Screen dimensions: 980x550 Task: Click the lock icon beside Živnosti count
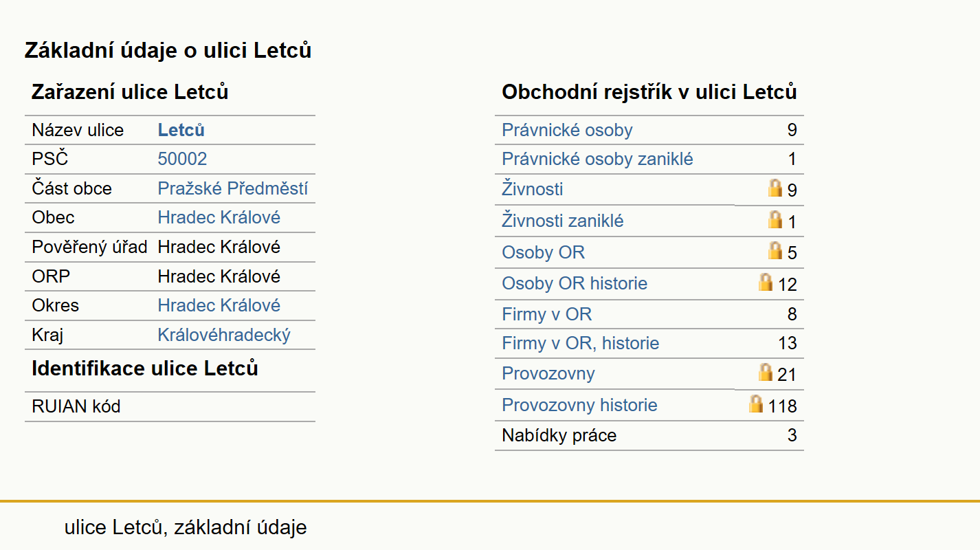pos(775,188)
